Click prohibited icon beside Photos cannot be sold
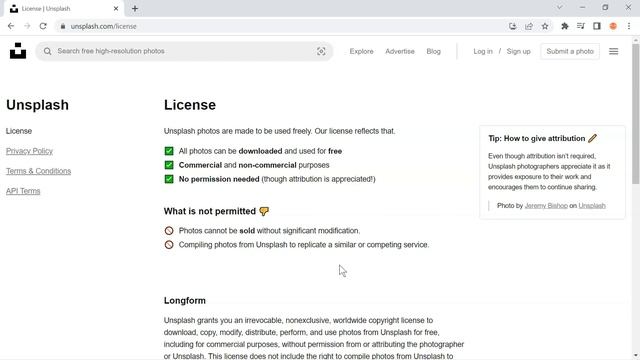This screenshot has width=640, height=360. pos(169,231)
